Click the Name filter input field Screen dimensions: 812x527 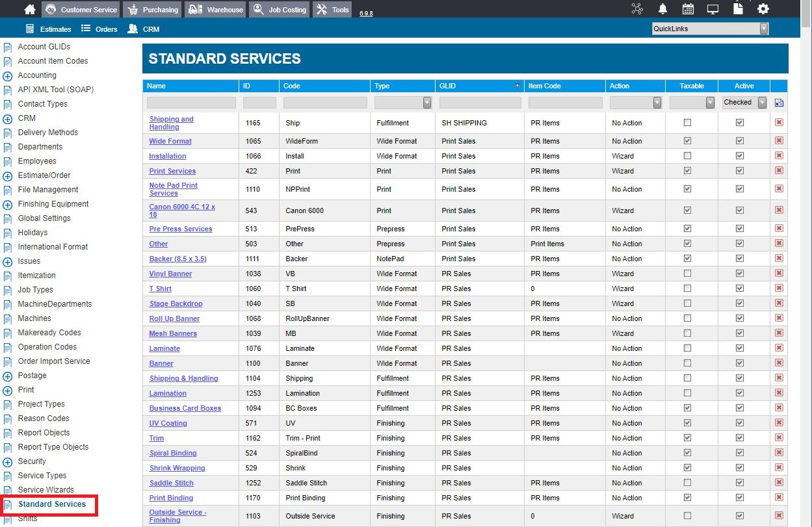191,103
